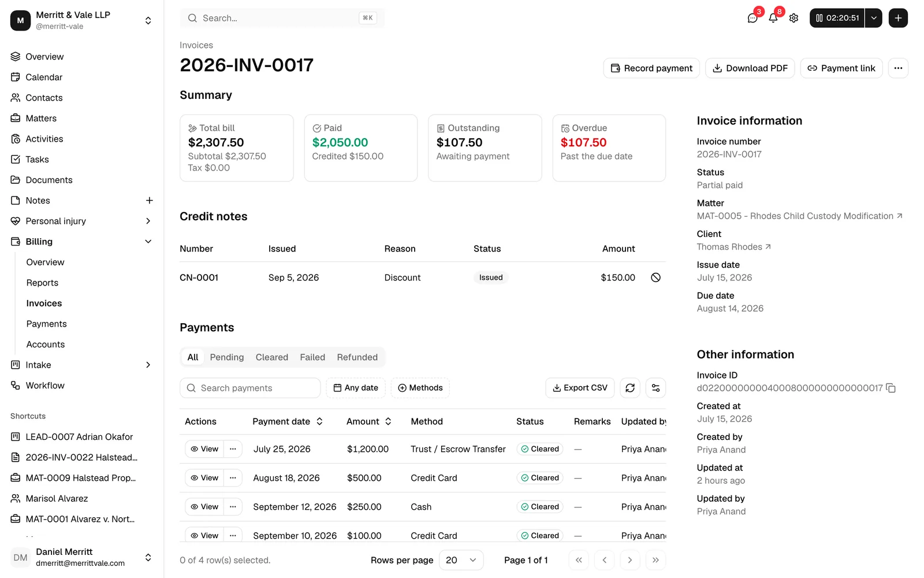Open payments table view options
The height and width of the screenshot is (578, 924).
tap(655, 388)
